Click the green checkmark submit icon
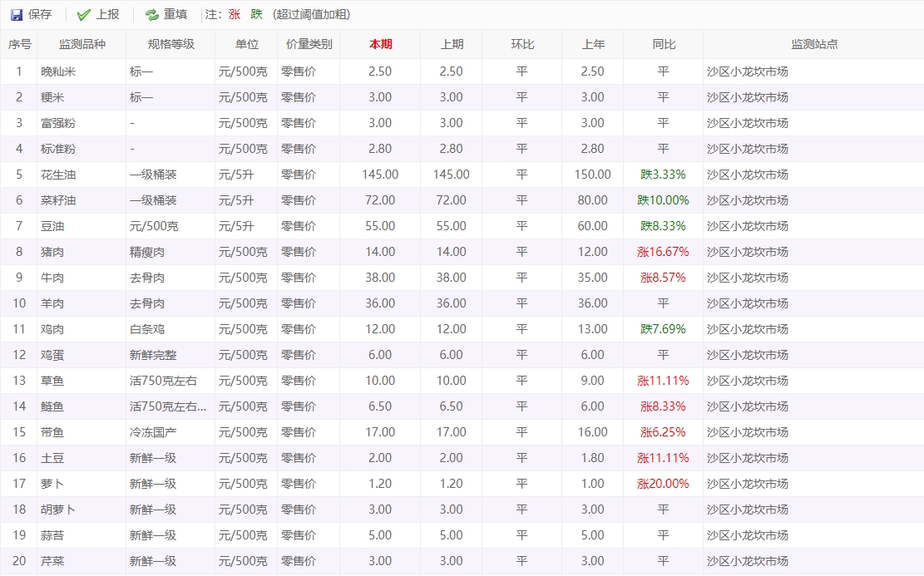 click(83, 15)
